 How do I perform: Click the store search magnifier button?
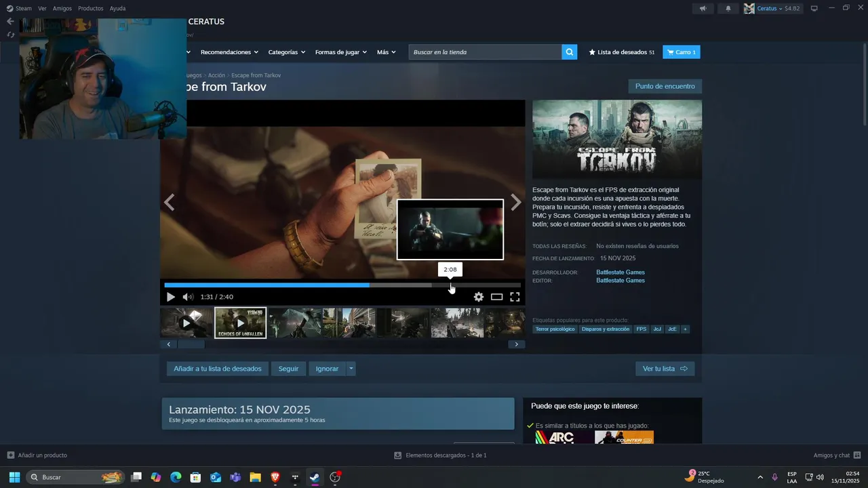pos(570,52)
